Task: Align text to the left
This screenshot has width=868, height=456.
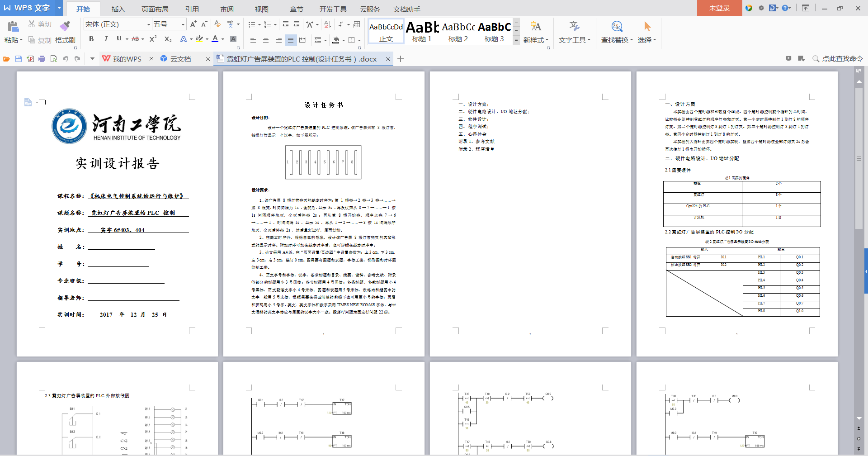Action: pyautogui.click(x=253, y=40)
